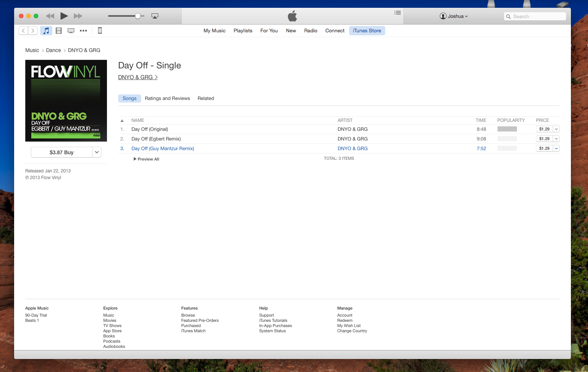Open the Related tab
588x372 pixels.
point(206,98)
